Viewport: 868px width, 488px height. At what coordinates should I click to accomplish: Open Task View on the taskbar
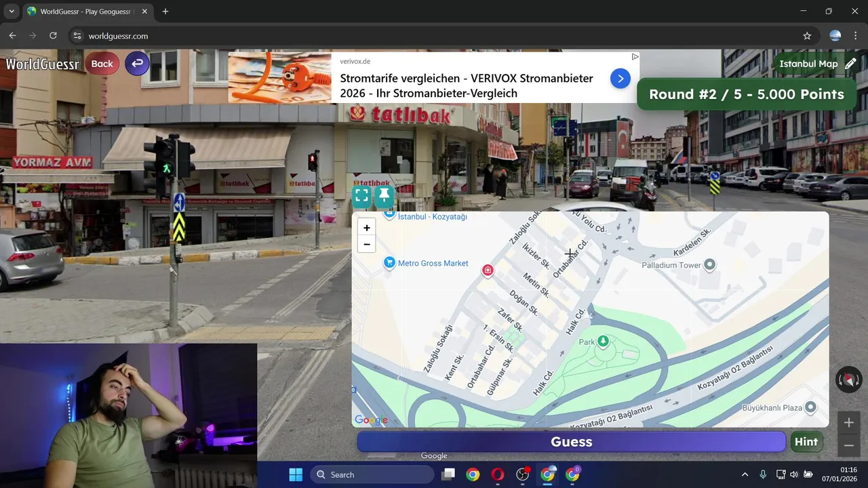coord(448,474)
